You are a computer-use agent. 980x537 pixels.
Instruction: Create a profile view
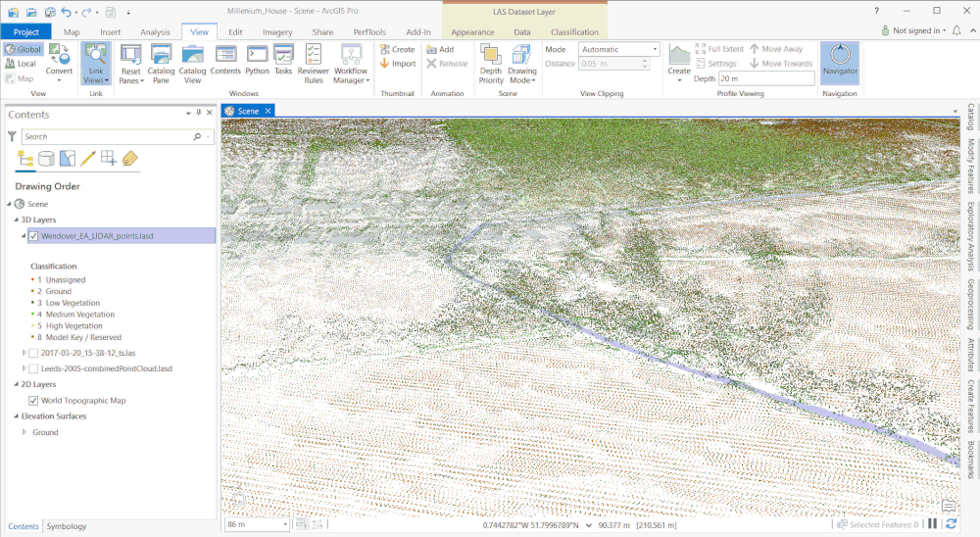click(679, 63)
